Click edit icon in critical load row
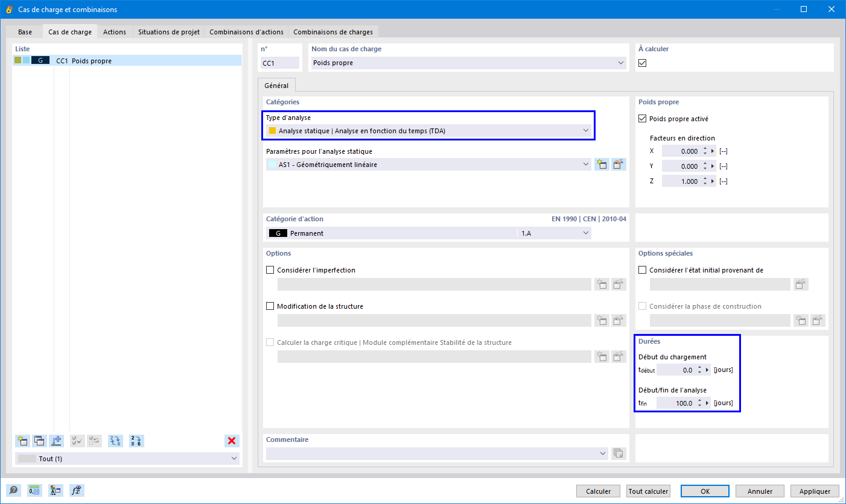This screenshot has width=846, height=504. click(619, 357)
